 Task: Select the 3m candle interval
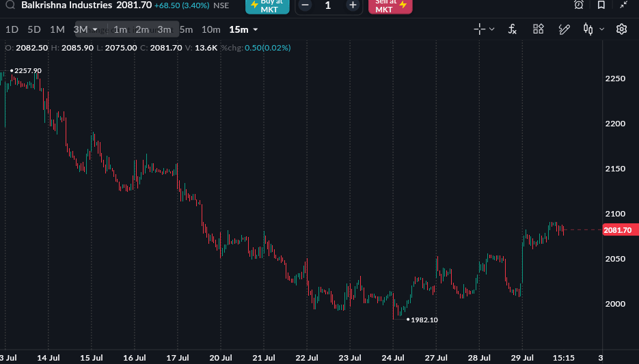pos(165,30)
